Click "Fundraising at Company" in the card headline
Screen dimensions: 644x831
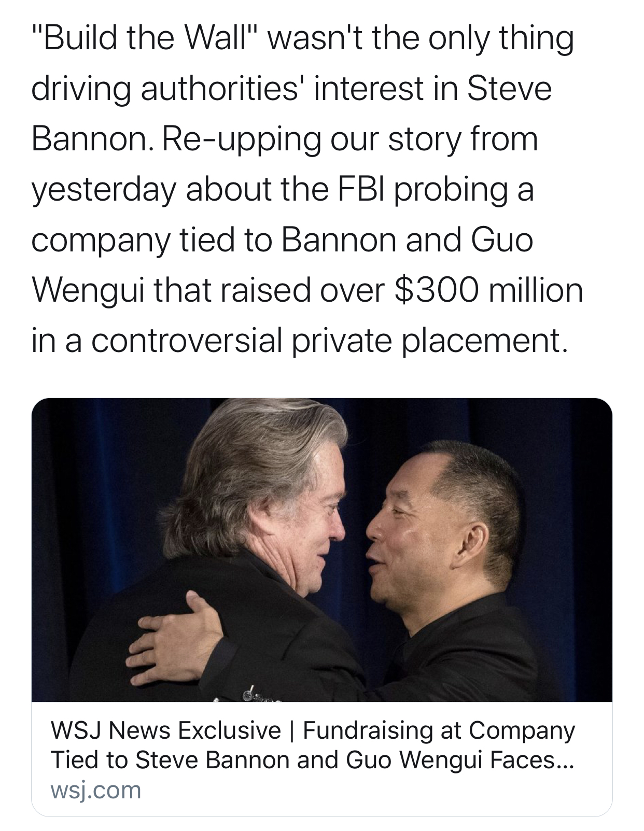[439, 730]
